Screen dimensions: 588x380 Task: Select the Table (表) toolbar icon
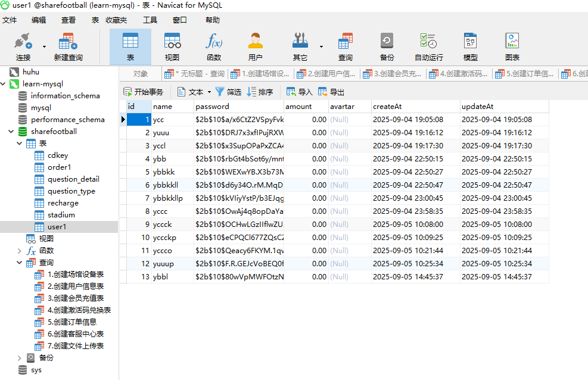click(130, 46)
